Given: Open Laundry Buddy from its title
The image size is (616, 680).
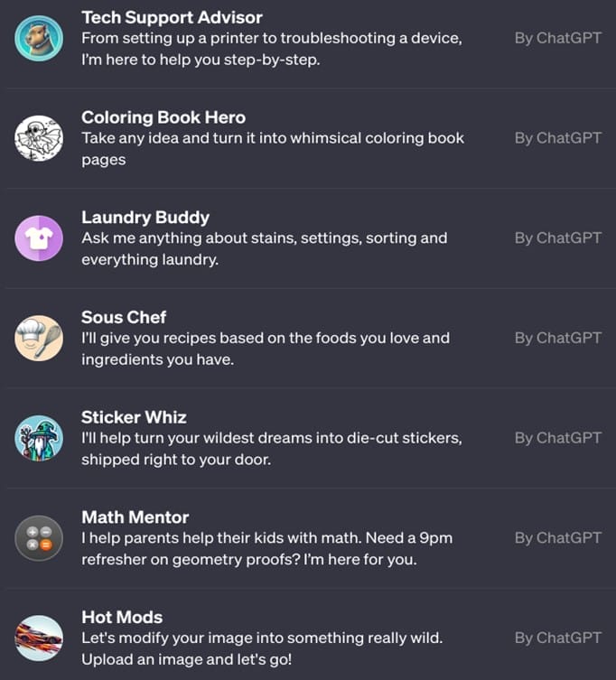Looking at the screenshot, I should 145,218.
